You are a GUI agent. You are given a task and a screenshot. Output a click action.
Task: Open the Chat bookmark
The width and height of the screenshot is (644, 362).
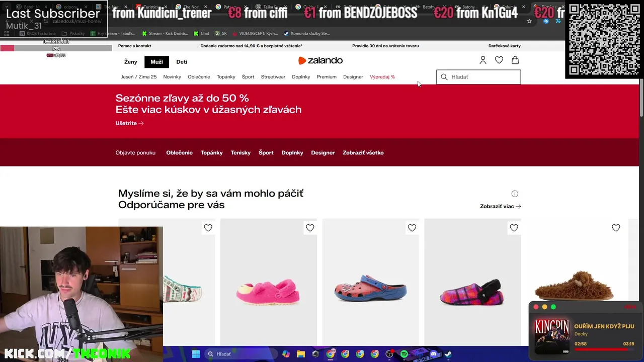point(201,33)
